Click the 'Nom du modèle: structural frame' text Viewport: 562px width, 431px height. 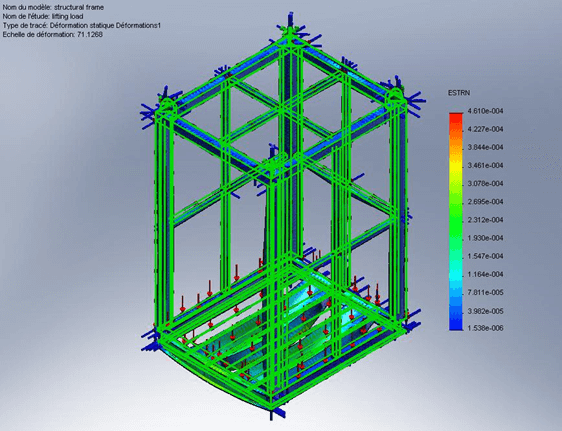(x=53, y=7)
